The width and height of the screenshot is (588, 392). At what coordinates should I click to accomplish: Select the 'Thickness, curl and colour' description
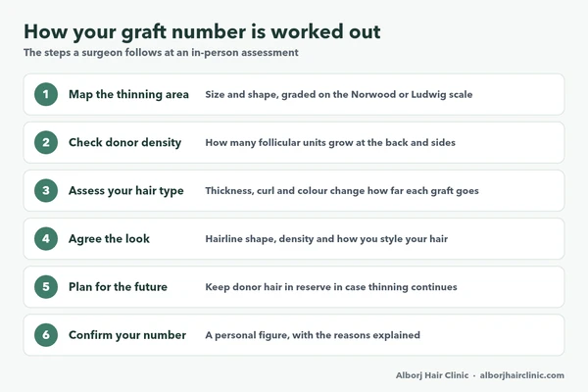(x=342, y=191)
